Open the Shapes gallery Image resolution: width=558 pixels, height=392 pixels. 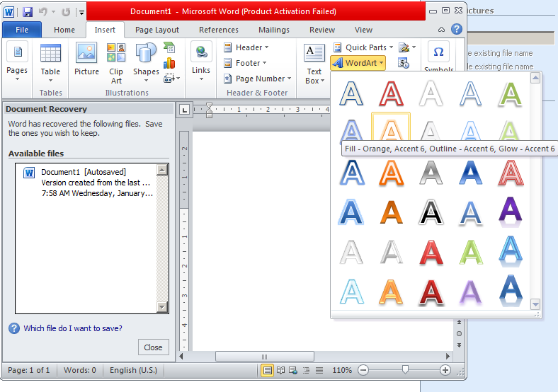146,62
